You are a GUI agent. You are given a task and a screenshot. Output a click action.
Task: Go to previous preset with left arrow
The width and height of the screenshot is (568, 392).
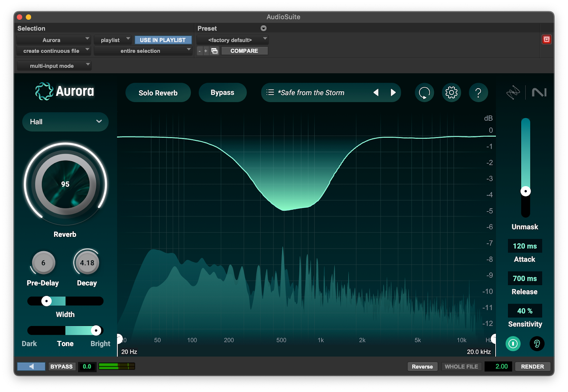coord(376,92)
